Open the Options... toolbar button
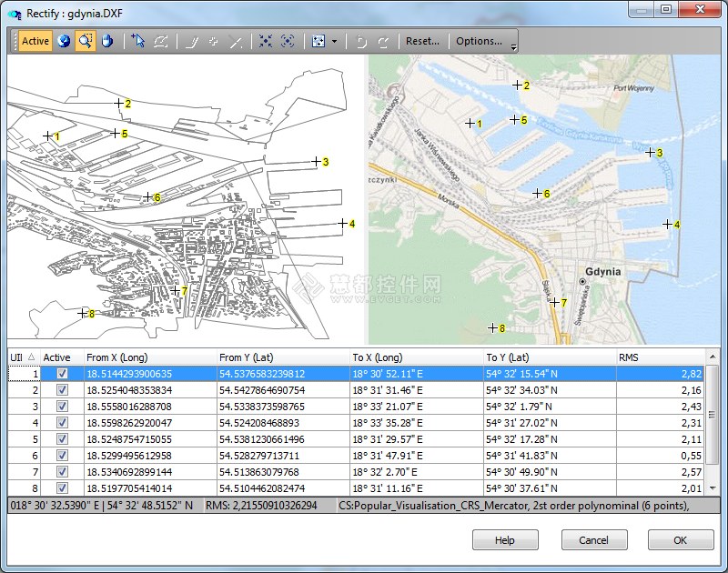Screen dimensions: 728x573 pos(479,41)
